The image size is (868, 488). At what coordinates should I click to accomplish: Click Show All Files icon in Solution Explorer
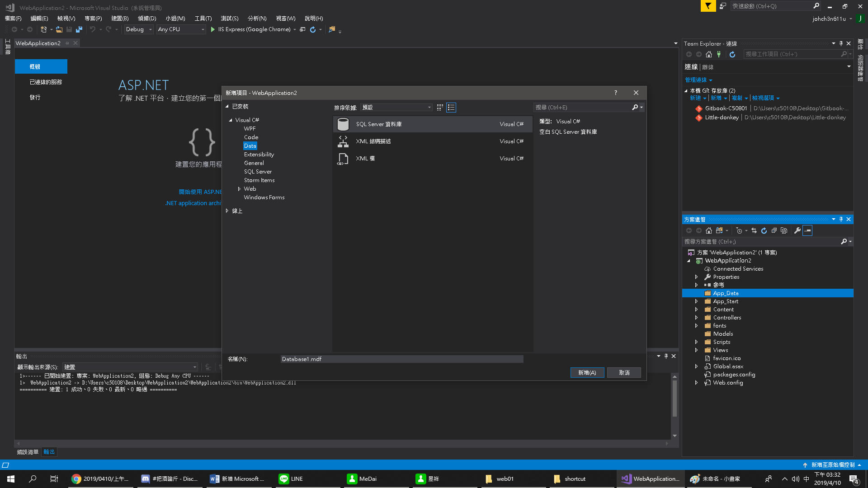pyautogui.click(x=784, y=230)
